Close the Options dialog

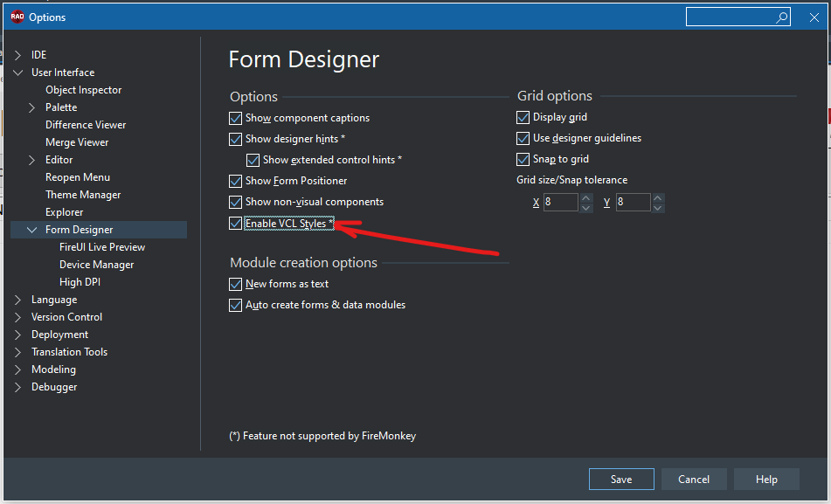814,17
